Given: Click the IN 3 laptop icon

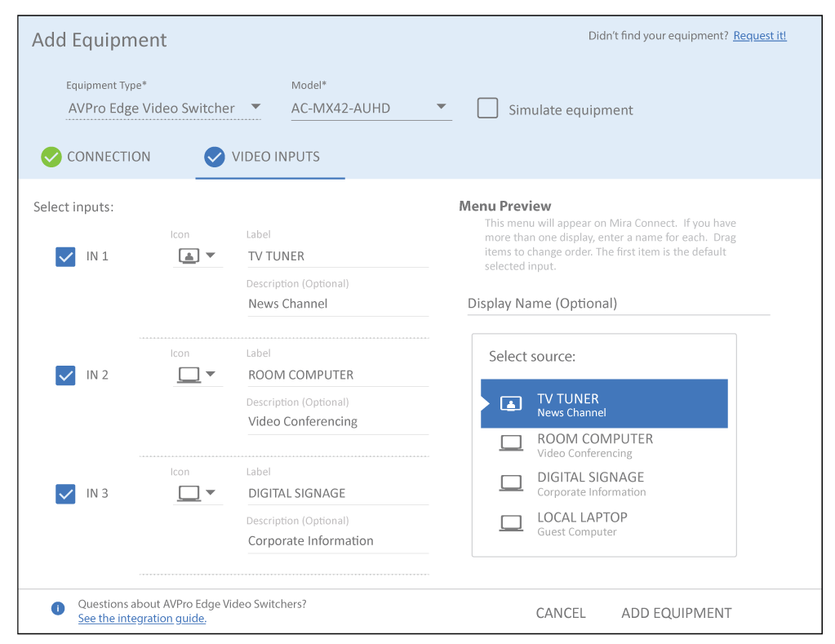Looking at the screenshot, I should pos(189,493).
